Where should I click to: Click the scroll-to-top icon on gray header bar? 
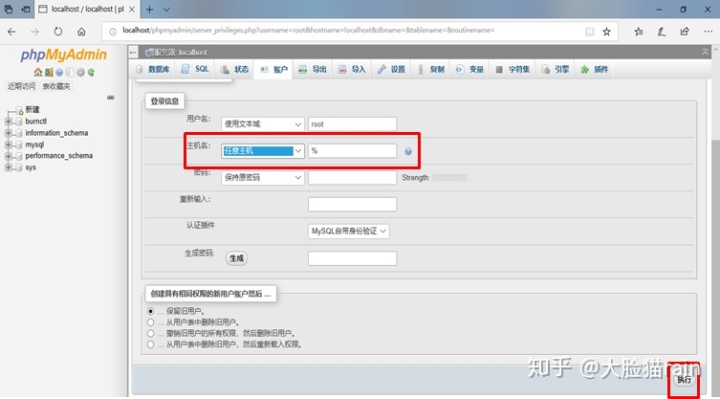click(705, 52)
